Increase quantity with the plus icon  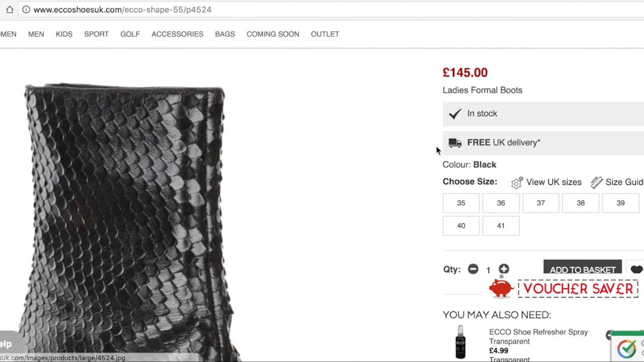click(x=504, y=269)
